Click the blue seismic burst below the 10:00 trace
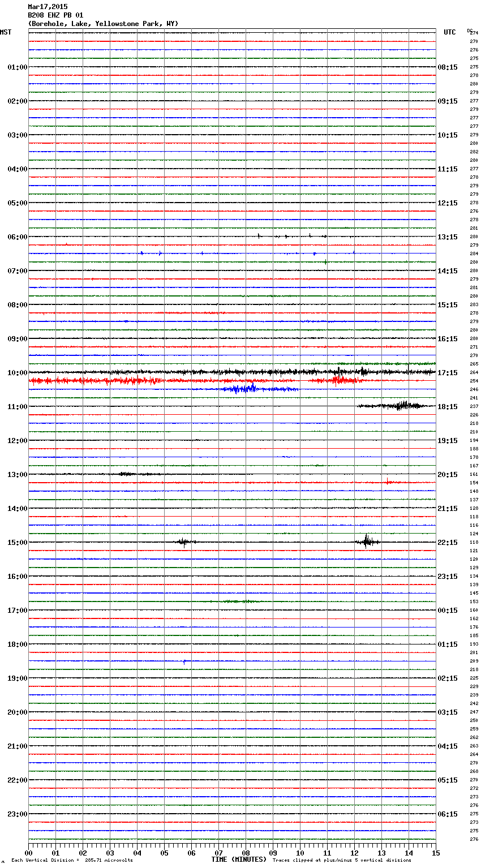The width and height of the screenshot is (481, 868). coord(244,389)
